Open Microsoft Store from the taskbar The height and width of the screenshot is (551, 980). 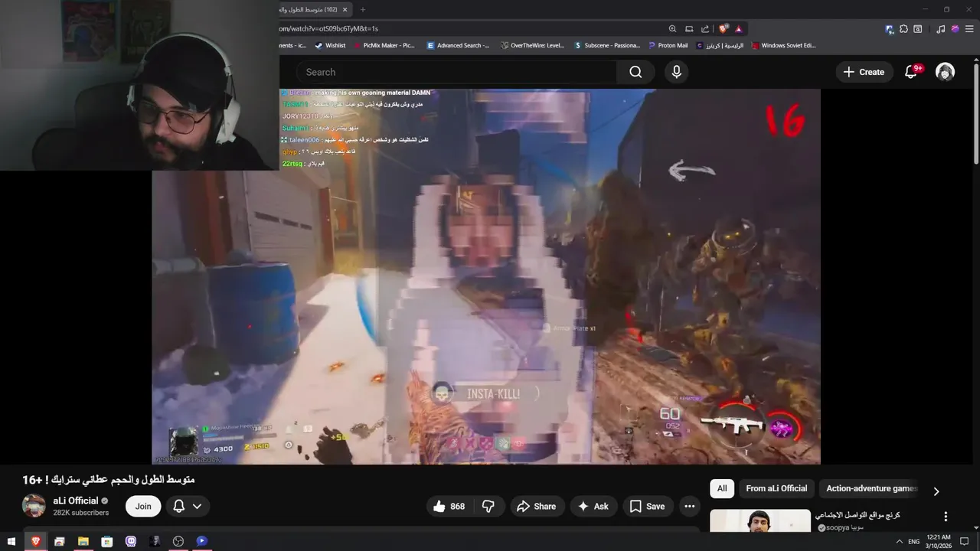click(x=106, y=541)
